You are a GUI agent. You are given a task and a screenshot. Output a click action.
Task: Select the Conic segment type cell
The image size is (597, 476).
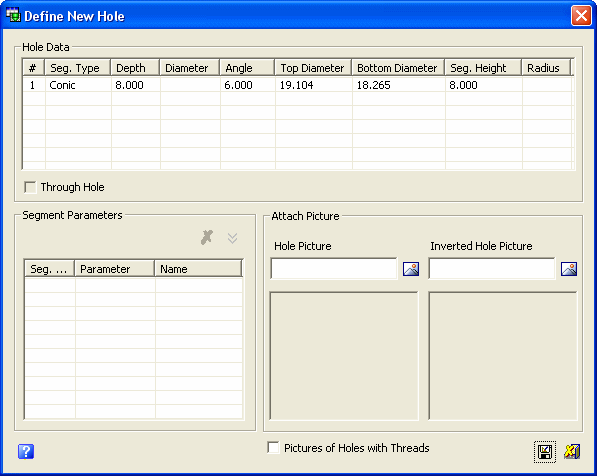click(78, 85)
